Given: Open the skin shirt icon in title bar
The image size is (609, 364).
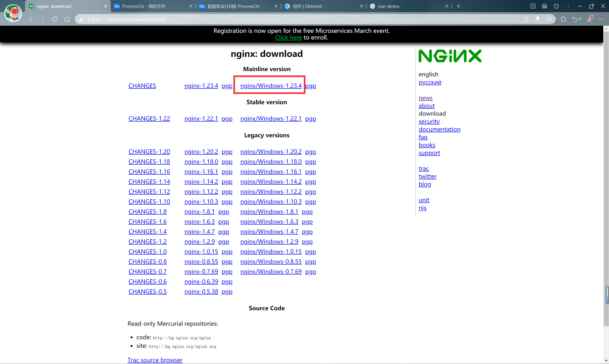Looking at the screenshot, I should point(556,6).
